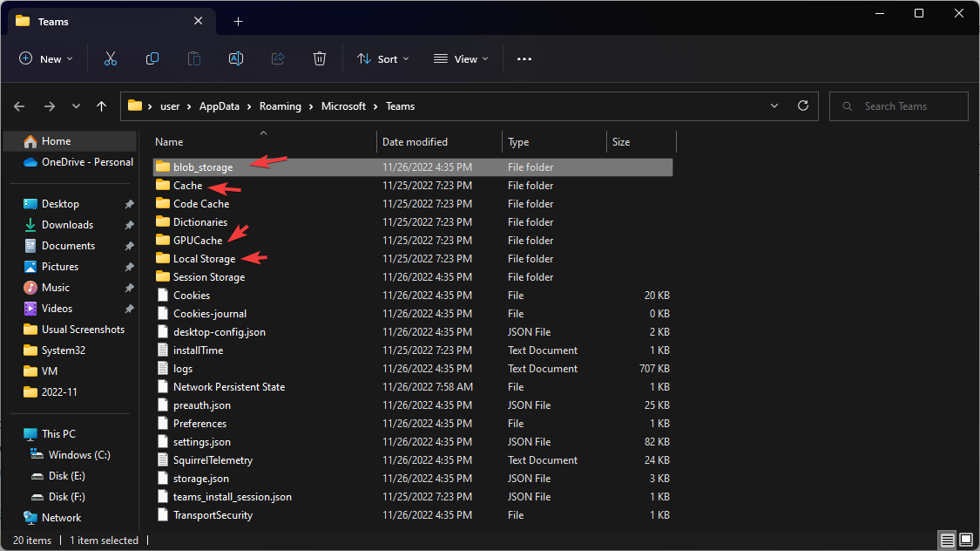Click the Delete trash icon
Viewport: 980px width, 551px height.
click(320, 58)
